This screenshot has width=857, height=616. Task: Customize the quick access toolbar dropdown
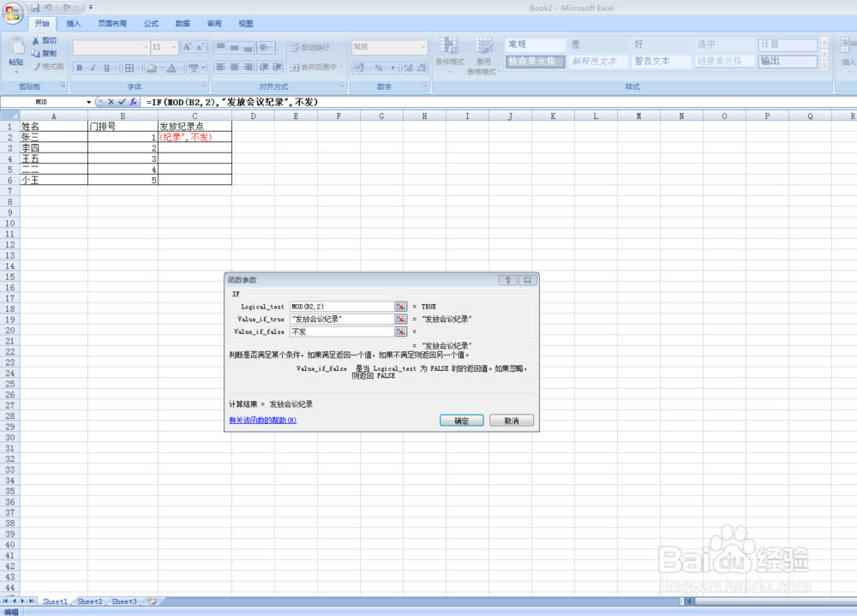point(91,8)
